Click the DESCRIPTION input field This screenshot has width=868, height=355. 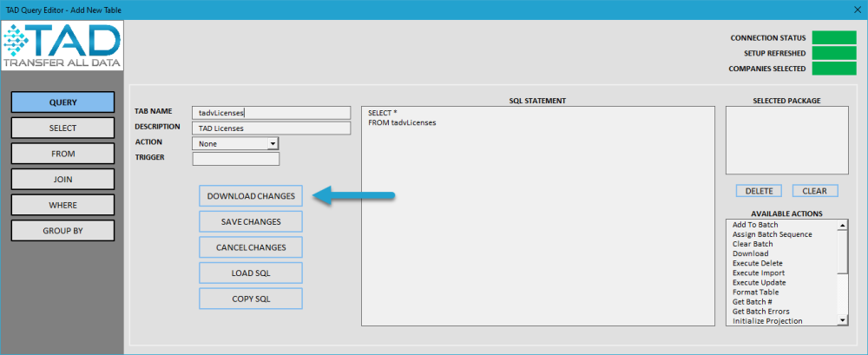click(x=271, y=128)
